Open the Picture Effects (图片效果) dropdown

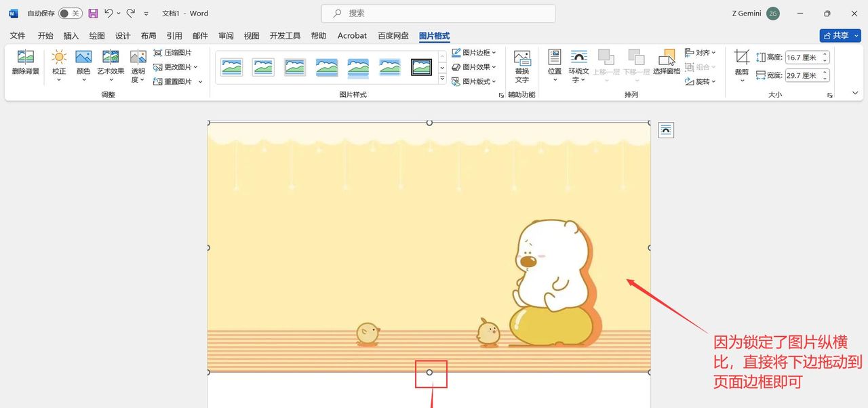473,66
